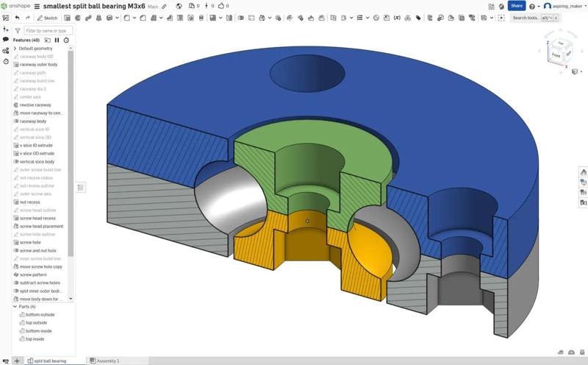Select the Loft tool

(x=99, y=18)
